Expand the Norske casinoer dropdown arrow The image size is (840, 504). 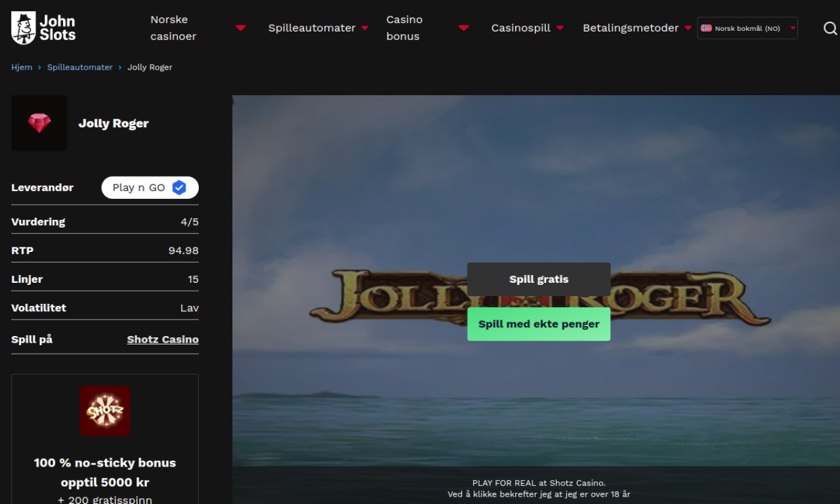[x=241, y=28]
